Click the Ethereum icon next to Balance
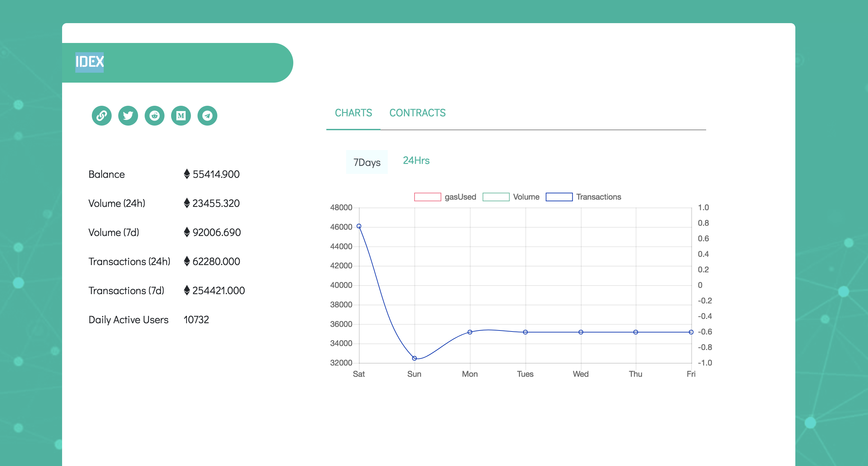 click(x=187, y=174)
